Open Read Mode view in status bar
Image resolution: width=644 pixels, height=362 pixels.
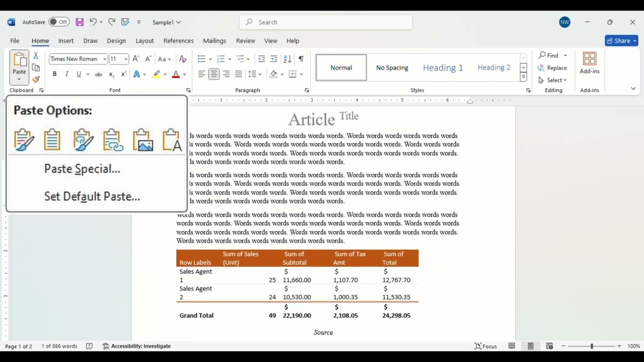click(x=512, y=346)
